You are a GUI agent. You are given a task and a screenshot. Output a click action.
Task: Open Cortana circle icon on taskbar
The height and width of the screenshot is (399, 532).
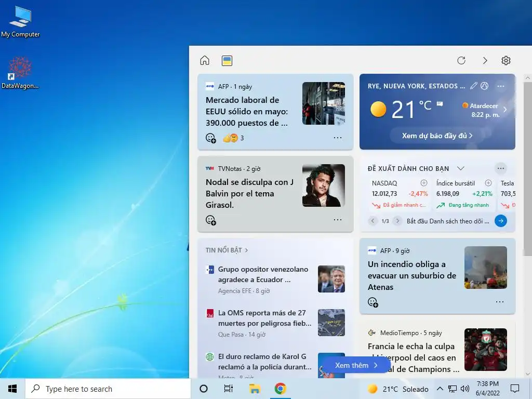(x=204, y=389)
